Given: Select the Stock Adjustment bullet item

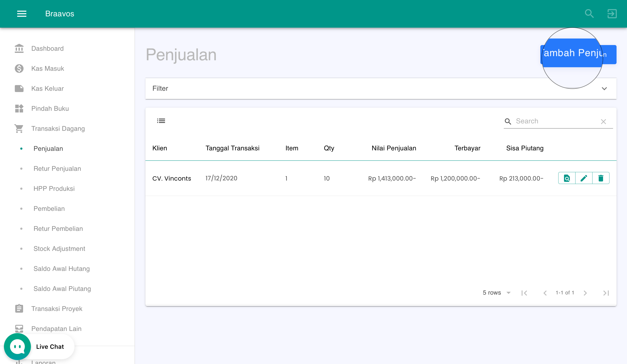Looking at the screenshot, I should tap(59, 248).
